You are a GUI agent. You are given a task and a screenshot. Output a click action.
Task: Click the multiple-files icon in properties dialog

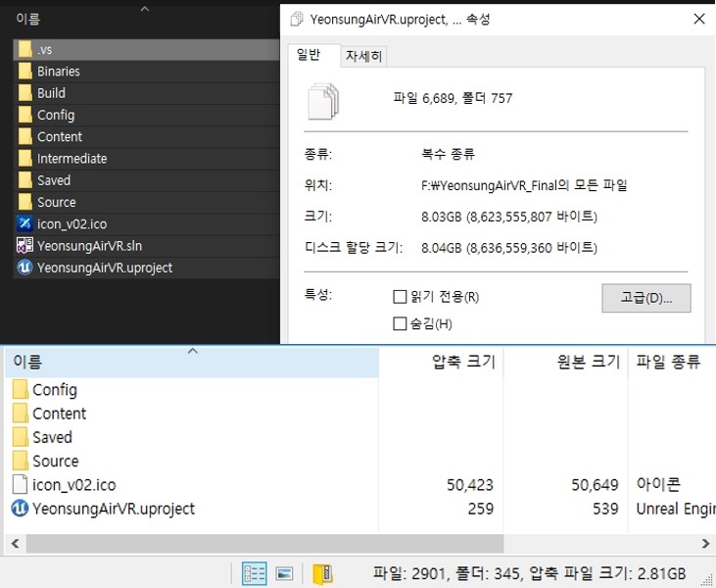323,101
